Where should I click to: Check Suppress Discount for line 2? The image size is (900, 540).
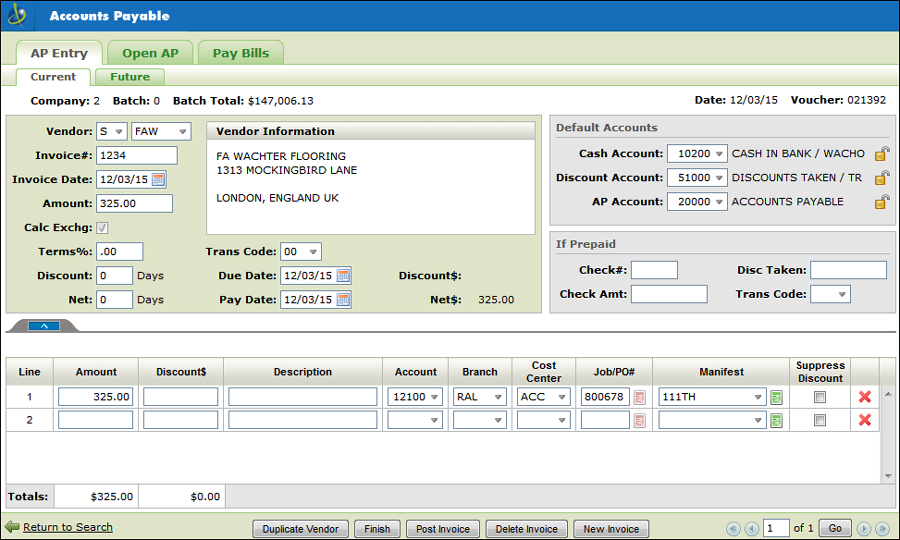tap(820, 421)
